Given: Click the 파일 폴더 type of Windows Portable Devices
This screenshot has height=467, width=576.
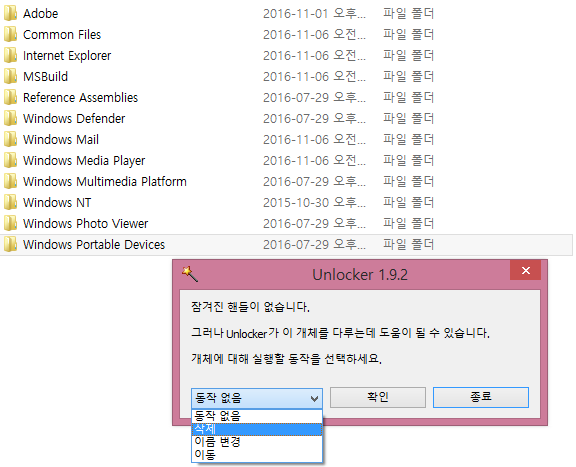Looking at the screenshot, I should pyautogui.click(x=408, y=244).
